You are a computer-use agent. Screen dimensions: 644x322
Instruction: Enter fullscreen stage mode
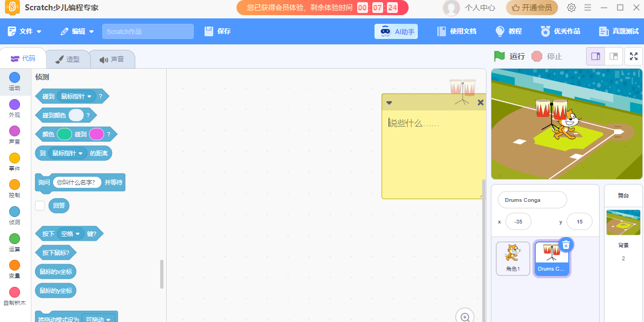pyautogui.click(x=633, y=56)
